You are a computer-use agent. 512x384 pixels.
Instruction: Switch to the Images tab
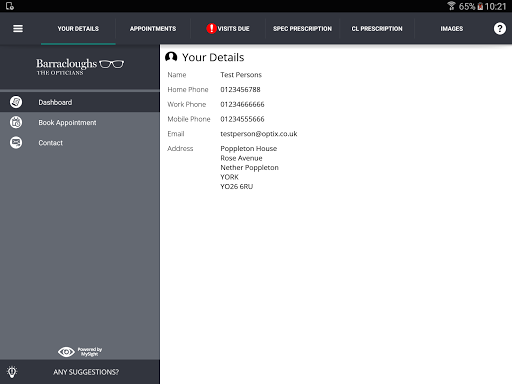pyautogui.click(x=452, y=29)
